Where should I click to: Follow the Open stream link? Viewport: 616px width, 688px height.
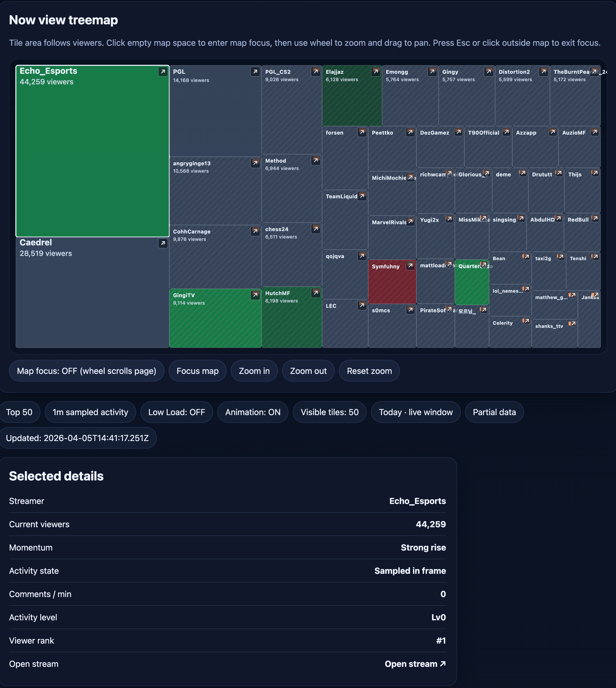(x=415, y=664)
